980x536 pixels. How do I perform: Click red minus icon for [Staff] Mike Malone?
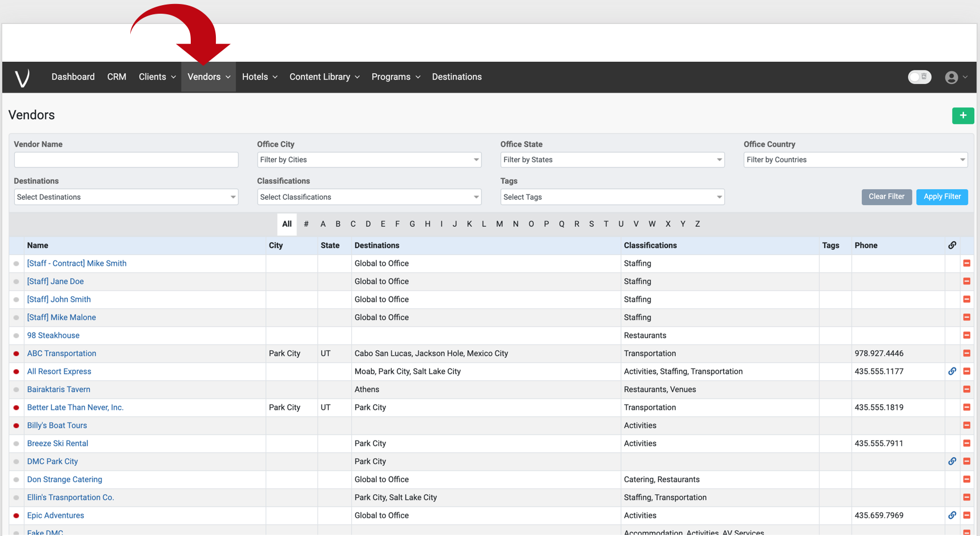tap(967, 317)
